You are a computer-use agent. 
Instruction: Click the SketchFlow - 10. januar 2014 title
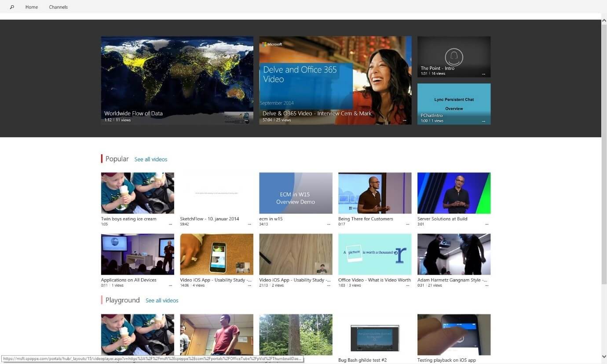coord(209,219)
